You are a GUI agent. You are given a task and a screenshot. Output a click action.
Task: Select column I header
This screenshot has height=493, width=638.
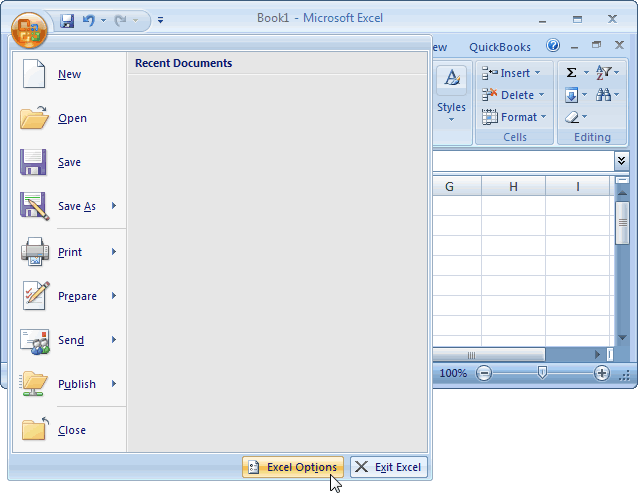tap(577, 187)
